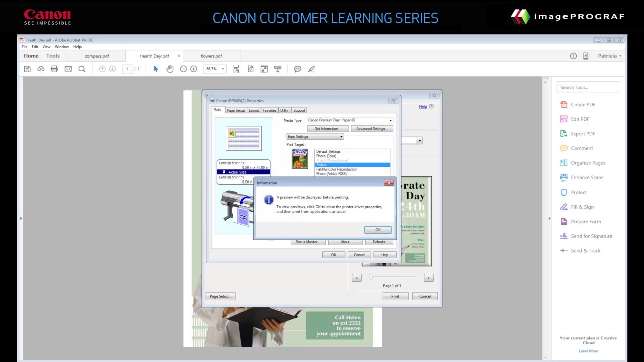Click the fit width scrolling icon
Image resolution: width=644 pixels, height=362 pixels.
click(236, 69)
